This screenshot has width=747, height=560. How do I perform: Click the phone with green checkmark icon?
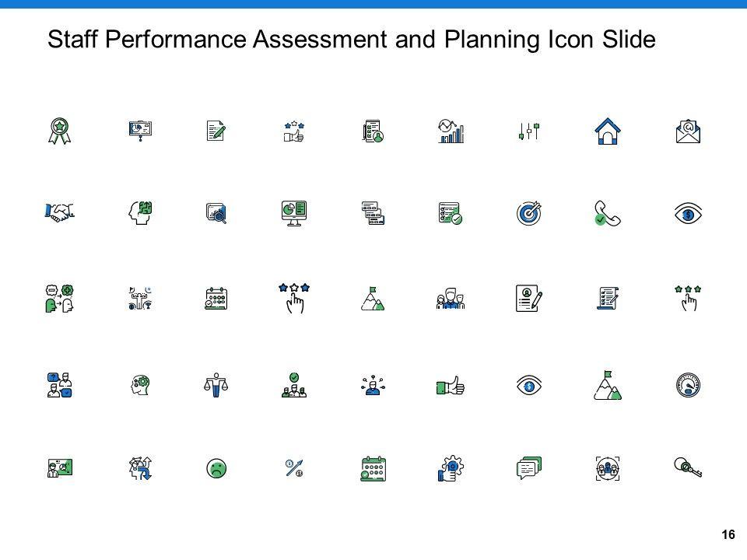pos(607,213)
